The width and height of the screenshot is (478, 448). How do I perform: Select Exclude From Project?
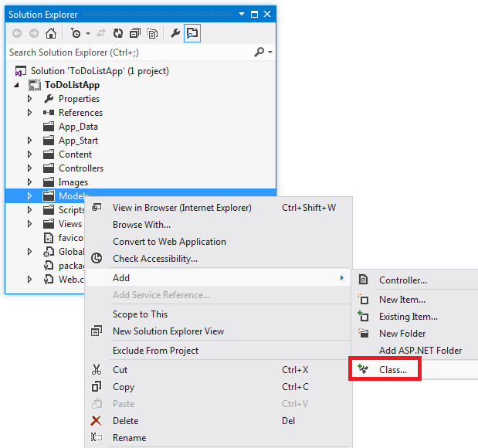[219, 351]
